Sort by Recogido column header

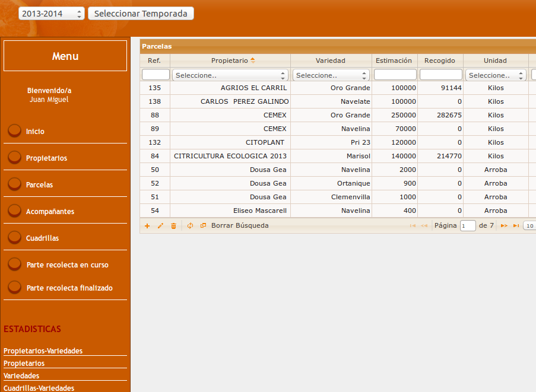click(x=440, y=60)
